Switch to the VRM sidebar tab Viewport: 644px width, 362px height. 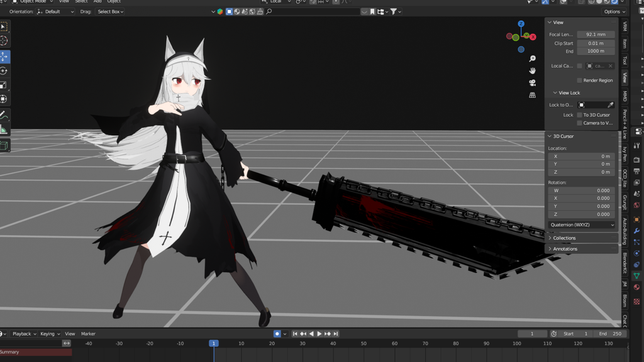pos(625,27)
